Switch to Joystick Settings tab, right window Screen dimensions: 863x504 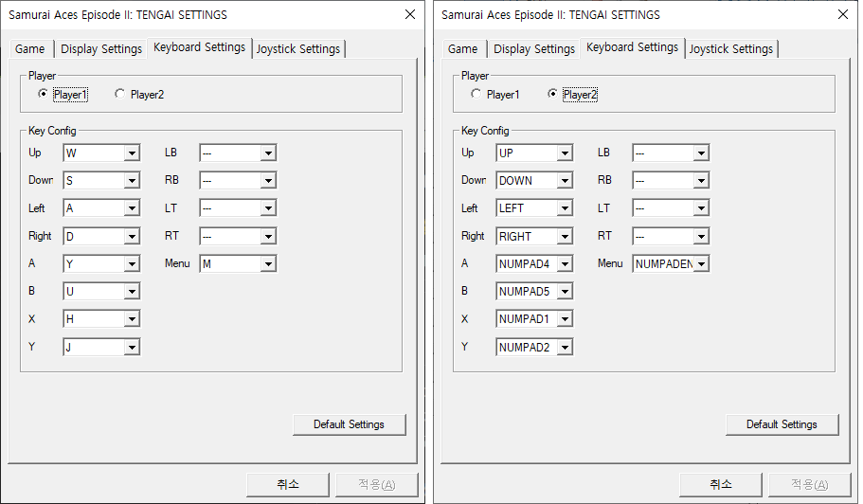(x=731, y=49)
